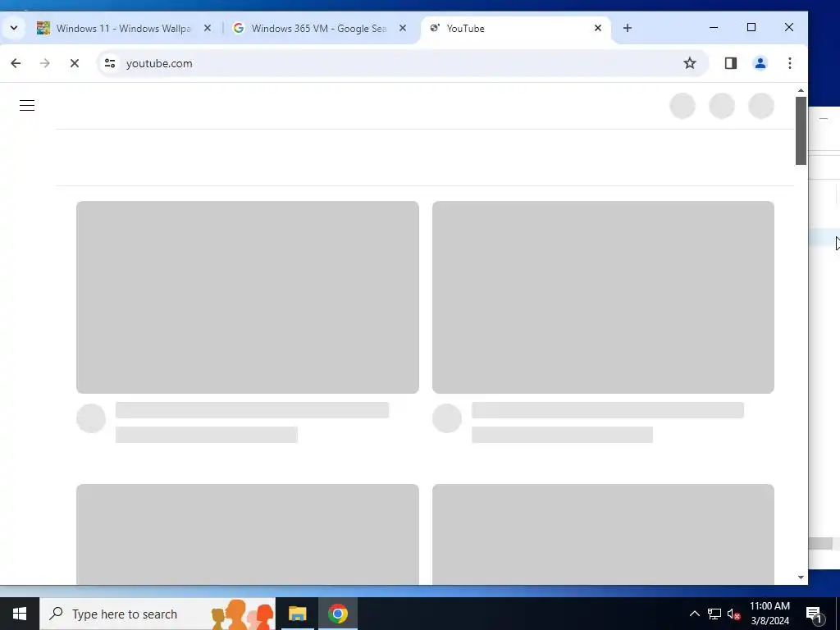Switch to Windows 365 VM Google Search tab
This screenshot has height=630, width=840.
point(320,29)
